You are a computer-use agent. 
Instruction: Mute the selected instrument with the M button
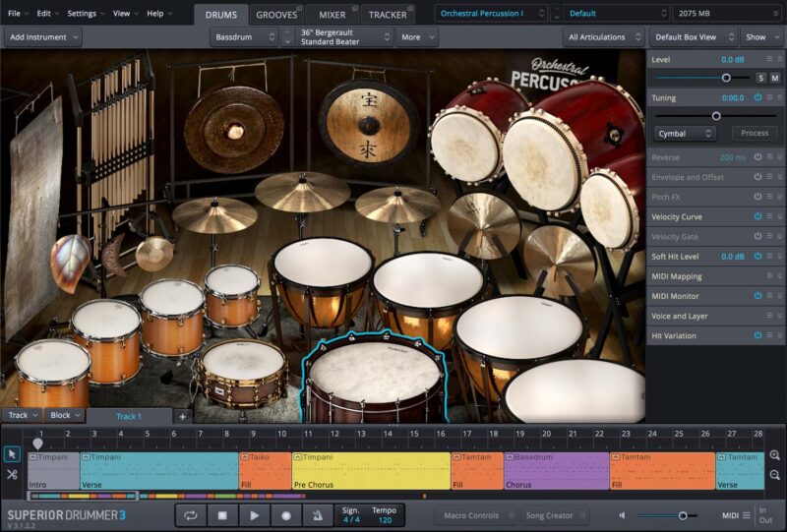pyautogui.click(x=775, y=78)
